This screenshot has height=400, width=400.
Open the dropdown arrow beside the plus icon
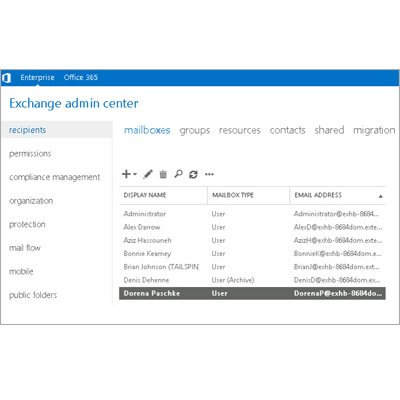pos(135,174)
